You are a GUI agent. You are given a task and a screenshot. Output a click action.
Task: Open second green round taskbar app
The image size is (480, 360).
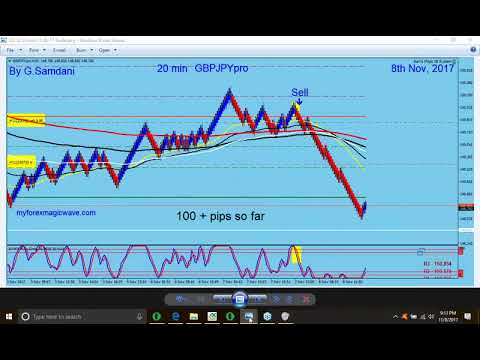230,316
